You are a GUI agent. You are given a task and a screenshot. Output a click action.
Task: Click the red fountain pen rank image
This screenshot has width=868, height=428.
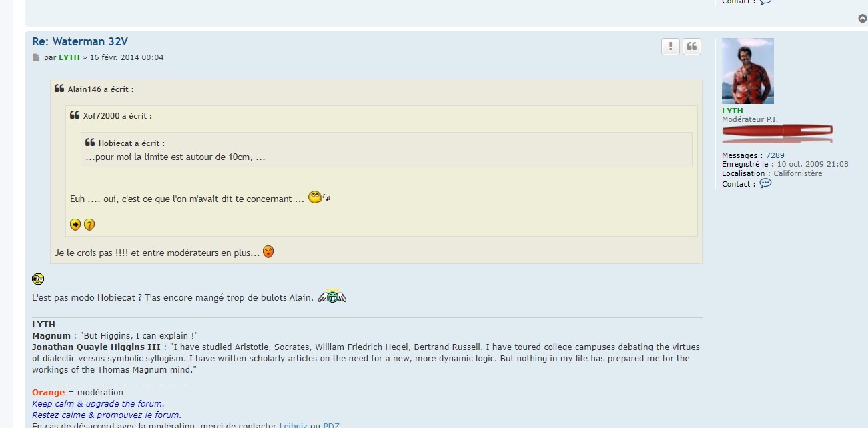(777, 133)
